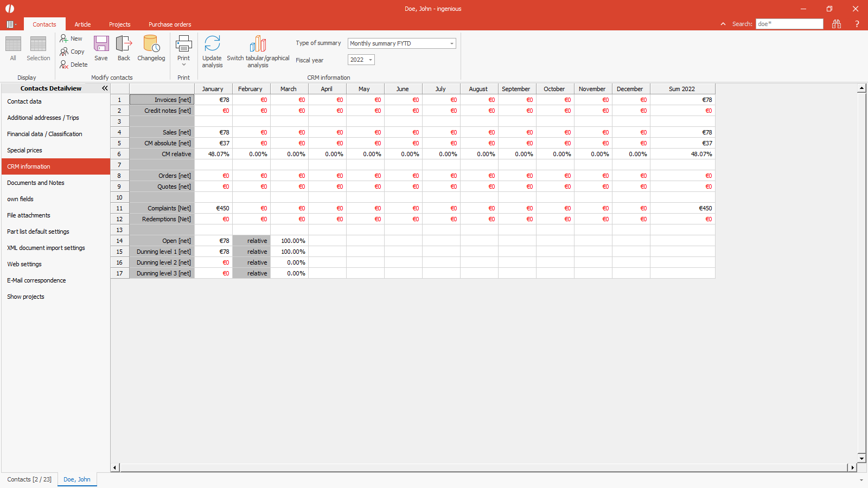Select Financial data / Classification
The width and height of the screenshot is (868, 488).
pyautogui.click(x=44, y=134)
